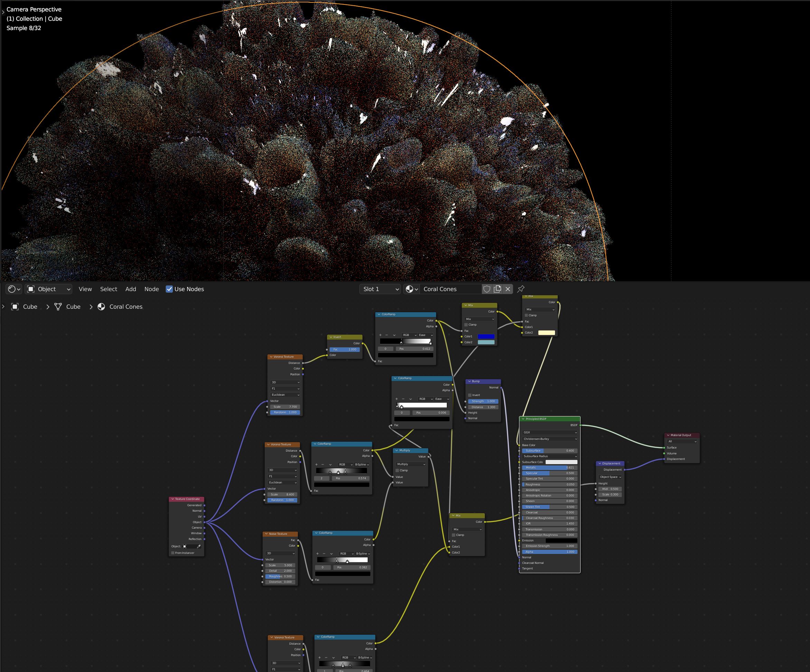Duplicate the Coral Cones material
810x672 pixels.
[498, 289]
